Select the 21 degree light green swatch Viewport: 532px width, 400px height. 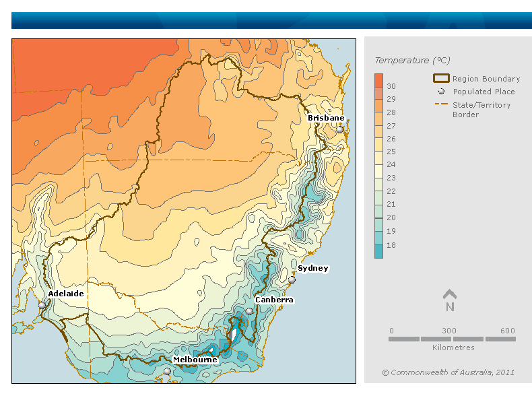click(x=378, y=197)
